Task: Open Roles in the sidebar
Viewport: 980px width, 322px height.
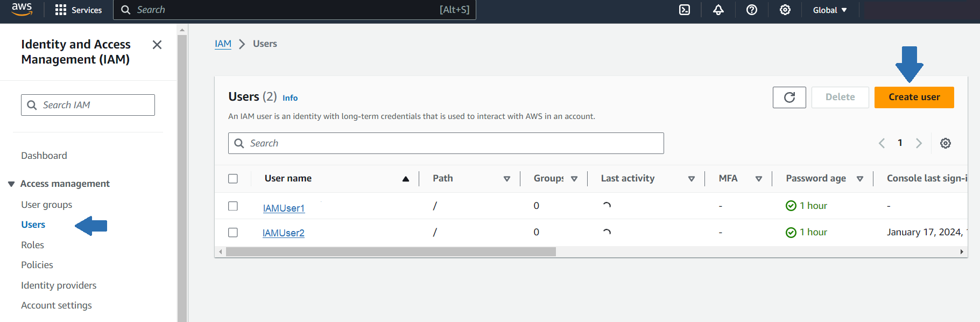Action: 33,245
